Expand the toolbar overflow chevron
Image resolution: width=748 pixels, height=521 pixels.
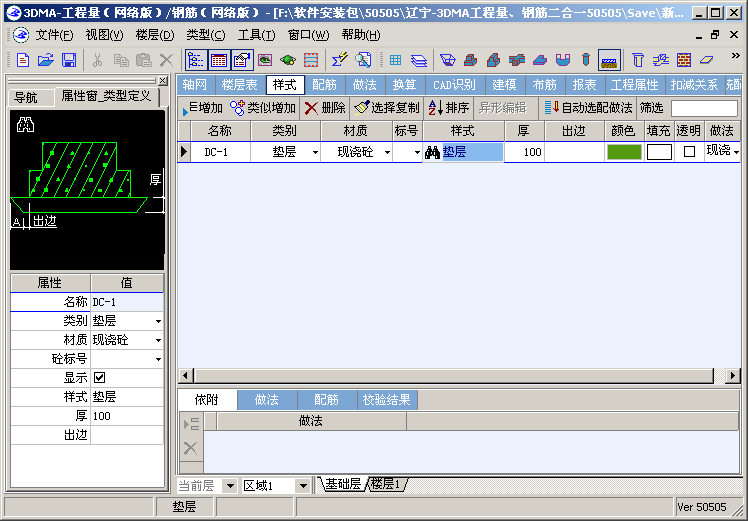(735, 56)
